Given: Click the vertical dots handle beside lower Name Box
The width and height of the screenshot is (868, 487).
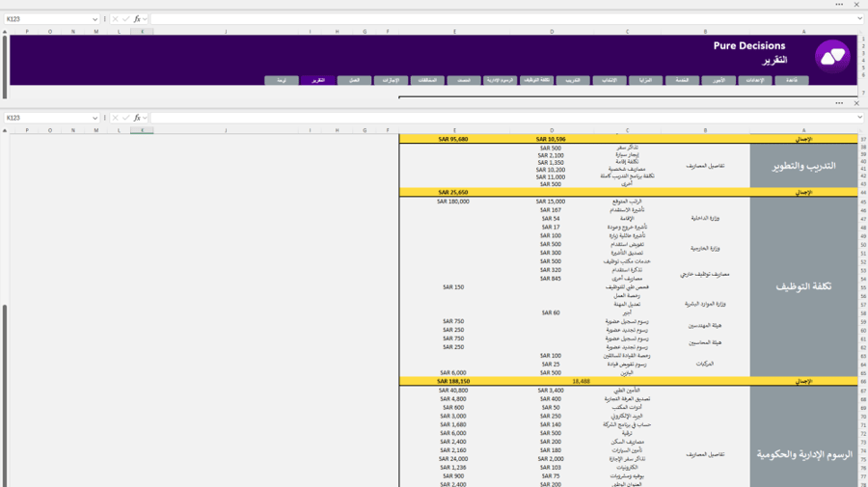Looking at the screenshot, I should pyautogui.click(x=104, y=118).
